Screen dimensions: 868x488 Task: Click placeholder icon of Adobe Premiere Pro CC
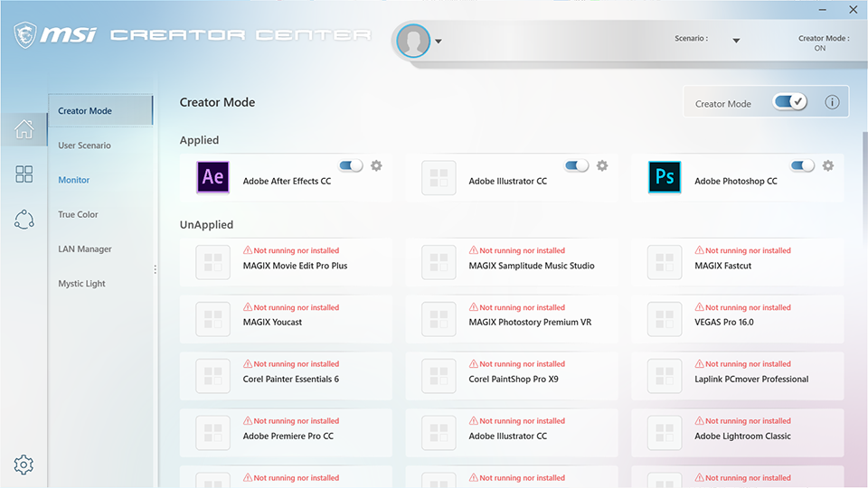[213, 433]
